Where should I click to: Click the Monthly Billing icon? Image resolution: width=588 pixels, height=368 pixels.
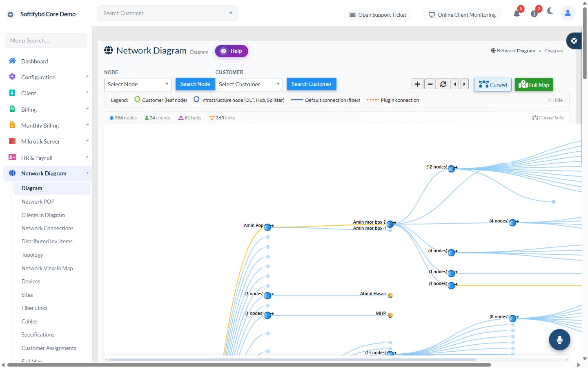pos(12,125)
